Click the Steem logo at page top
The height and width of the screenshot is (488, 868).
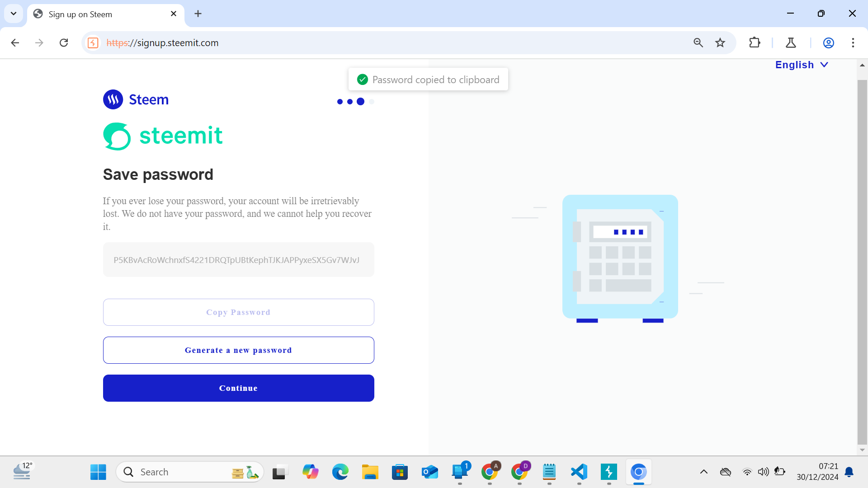pyautogui.click(x=135, y=99)
